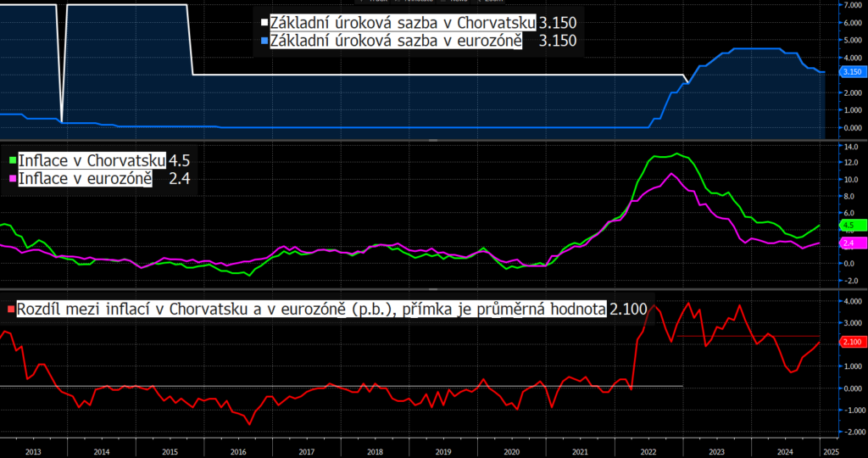
Task: Grab divider handle between rate and inflation panes
Action: (433, 141)
